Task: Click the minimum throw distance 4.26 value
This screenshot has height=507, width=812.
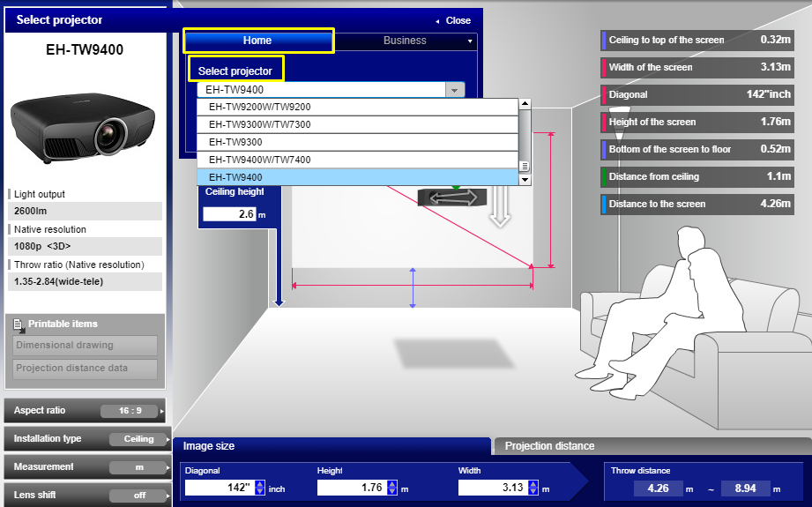Action: click(658, 488)
